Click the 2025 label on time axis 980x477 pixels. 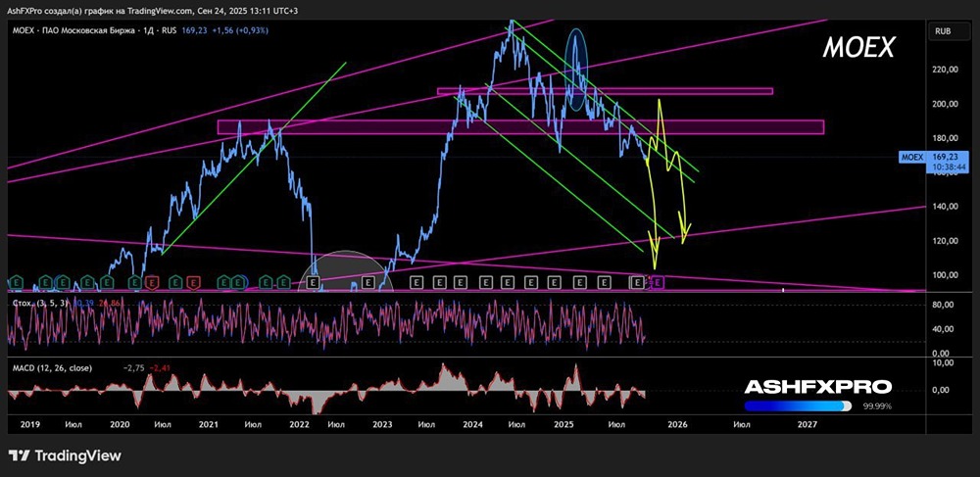click(x=563, y=426)
